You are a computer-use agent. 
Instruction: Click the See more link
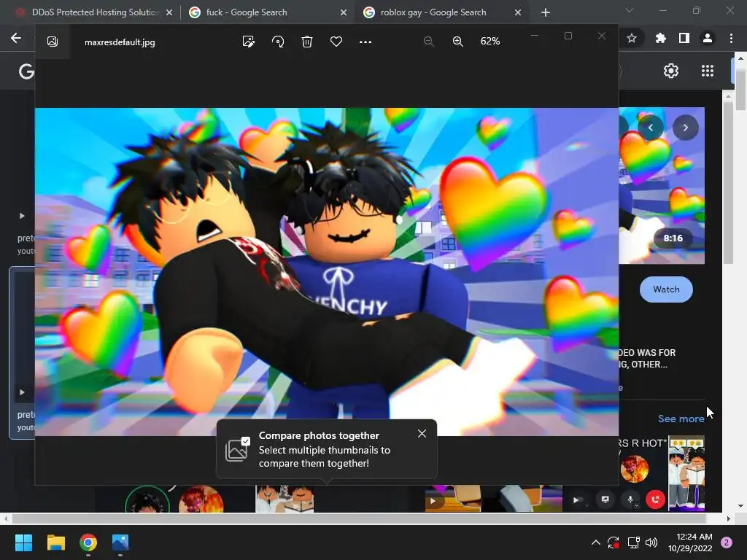pos(681,419)
